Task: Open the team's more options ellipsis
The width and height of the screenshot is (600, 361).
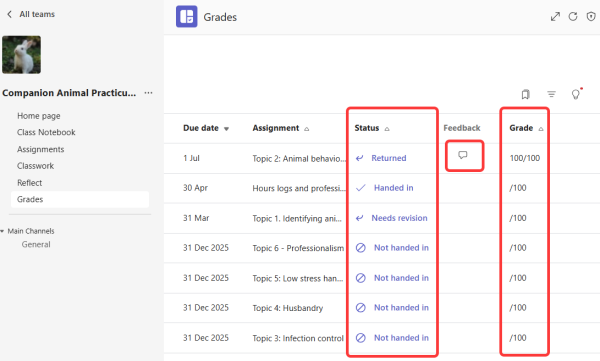Action: (148, 93)
